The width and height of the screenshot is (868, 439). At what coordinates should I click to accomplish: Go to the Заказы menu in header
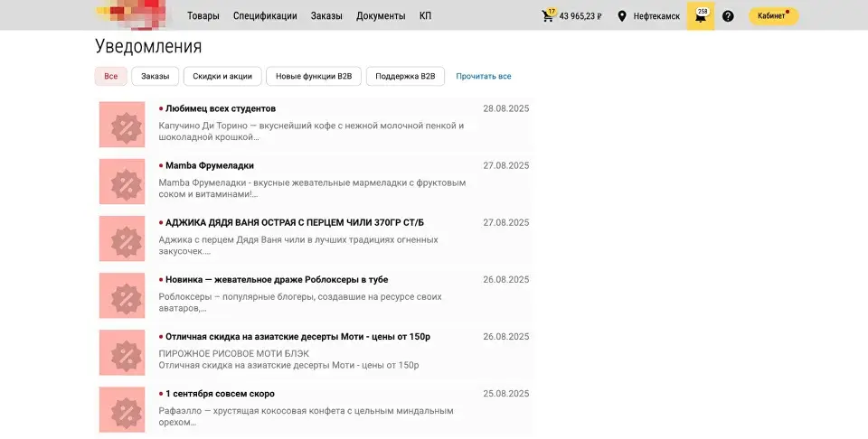(x=326, y=16)
